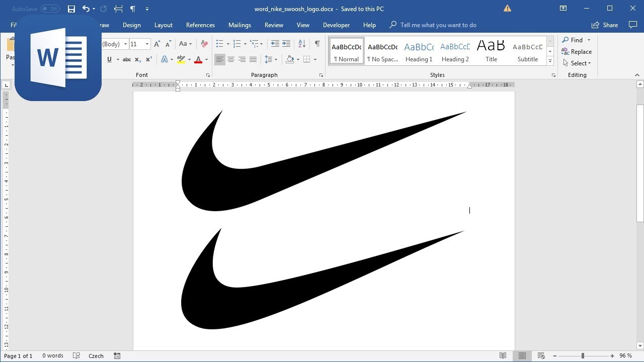This screenshot has height=362, width=644.
Task: Click the quick-access paragraph mark icon
Action: point(133,9)
